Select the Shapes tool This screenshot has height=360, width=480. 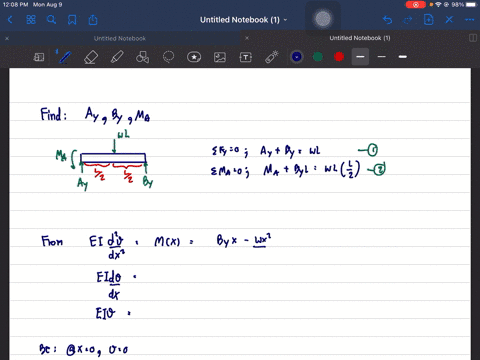[x=142, y=57]
